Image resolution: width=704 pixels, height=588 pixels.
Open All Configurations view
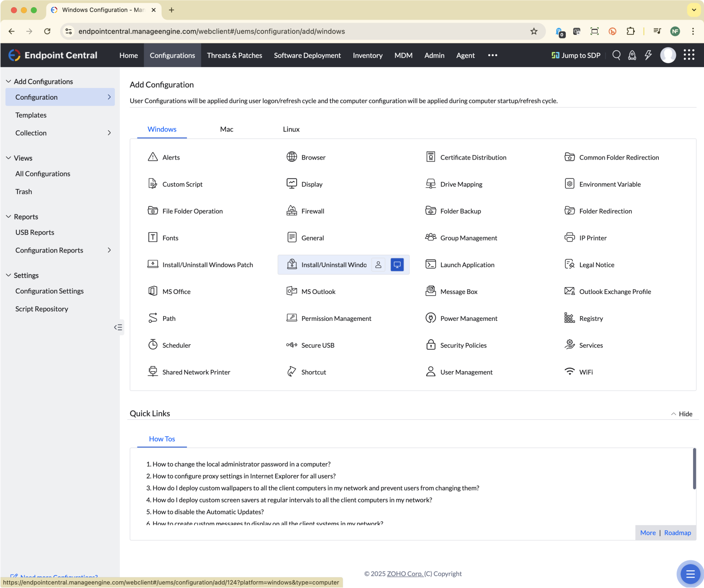pyautogui.click(x=43, y=173)
